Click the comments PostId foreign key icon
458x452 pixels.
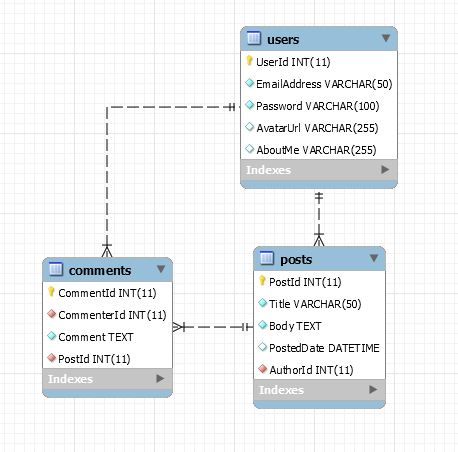pos(52,358)
